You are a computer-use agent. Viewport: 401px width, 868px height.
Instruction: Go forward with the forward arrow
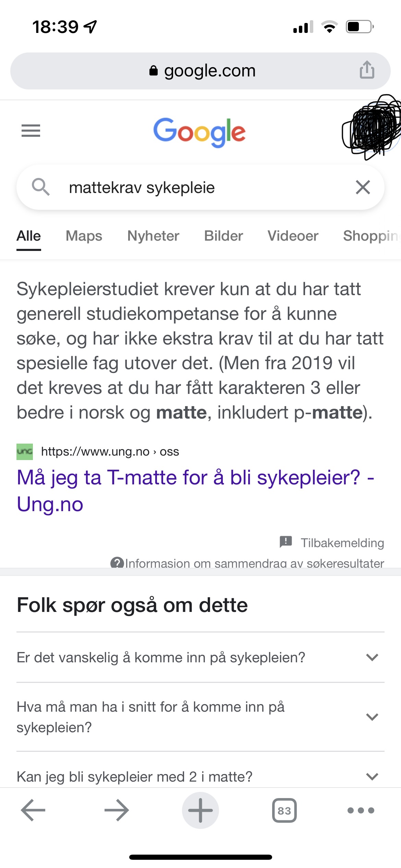pyautogui.click(x=117, y=810)
